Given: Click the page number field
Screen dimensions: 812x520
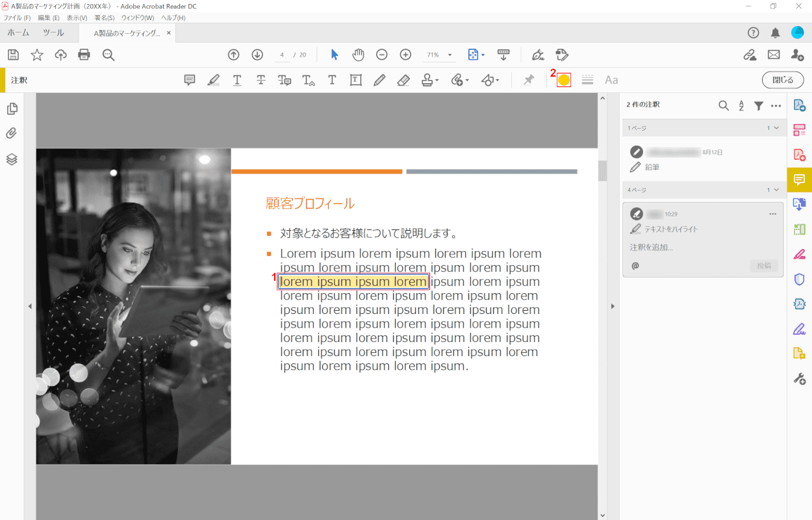Looking at the screenshot, I should pos(282,55).
